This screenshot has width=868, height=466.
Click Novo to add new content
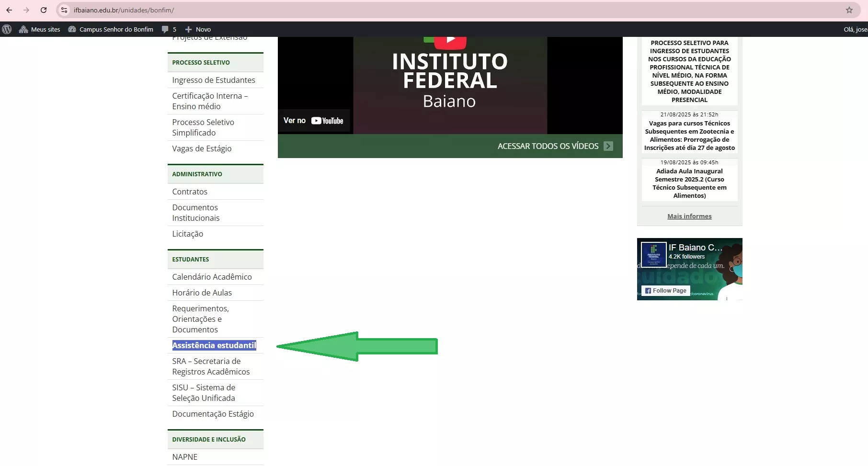[x=198, y=29]
